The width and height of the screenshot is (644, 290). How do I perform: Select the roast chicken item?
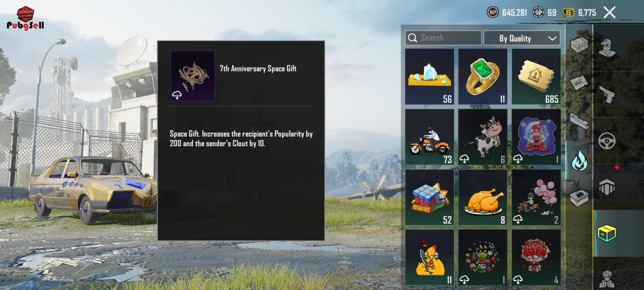tap(482, 197)
